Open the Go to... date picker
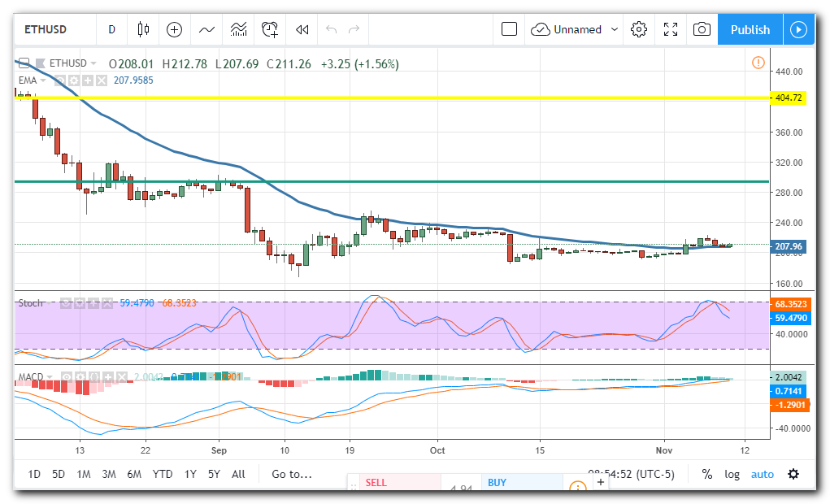This screenshot has width=830, height=504. click(292, 474)
